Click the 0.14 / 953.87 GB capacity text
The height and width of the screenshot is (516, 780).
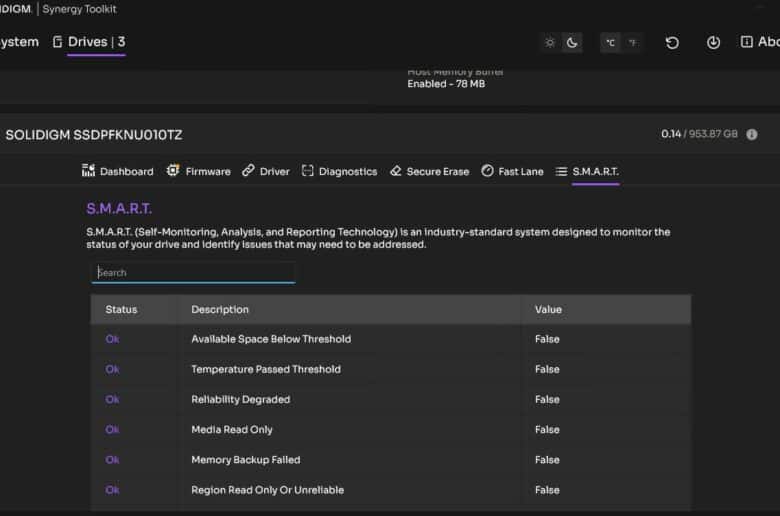[699, 134]
